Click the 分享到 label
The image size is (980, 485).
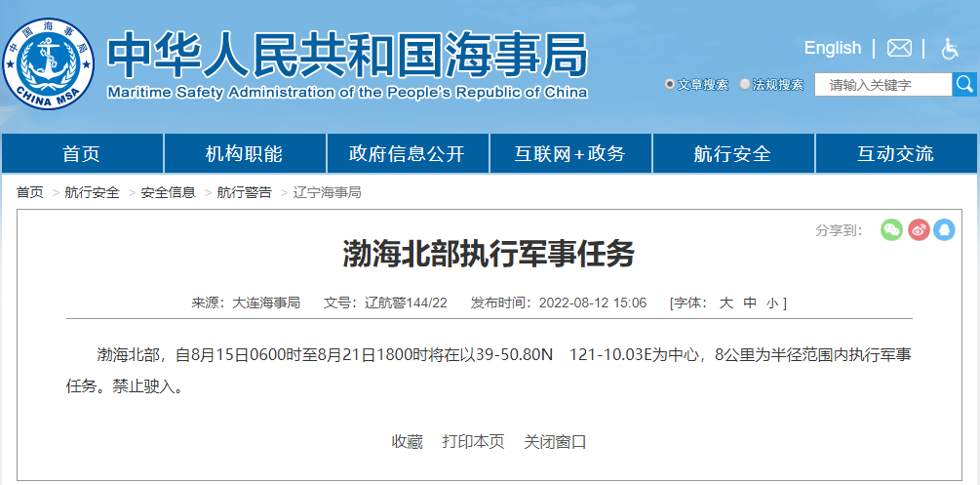click(839, 230)
